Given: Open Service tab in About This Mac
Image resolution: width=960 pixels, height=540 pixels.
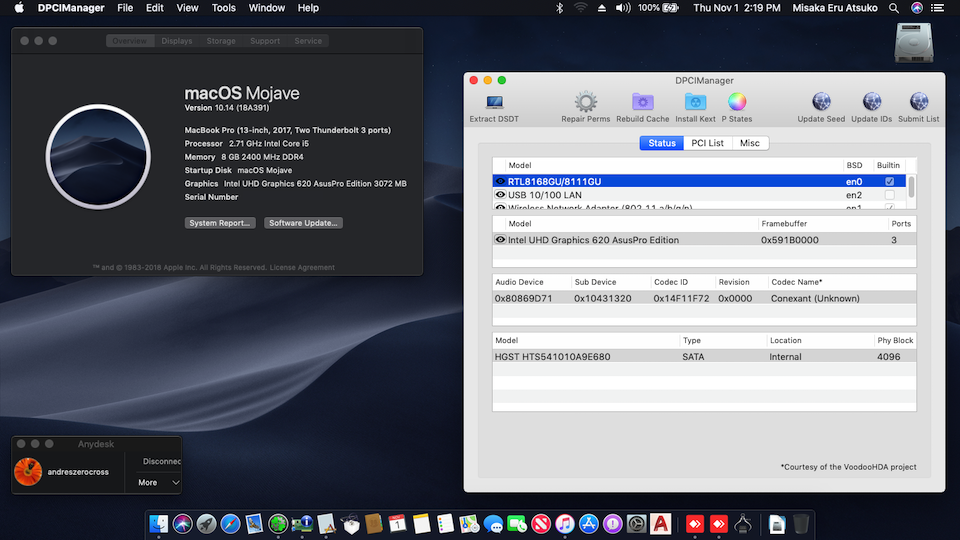Looking at the screenshot, I should tap(308, 41).
